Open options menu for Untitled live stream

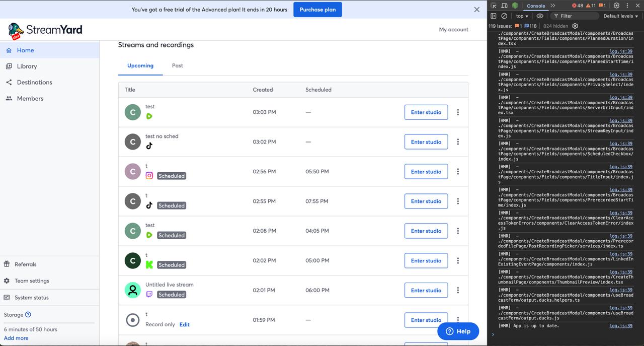point(458,291)
